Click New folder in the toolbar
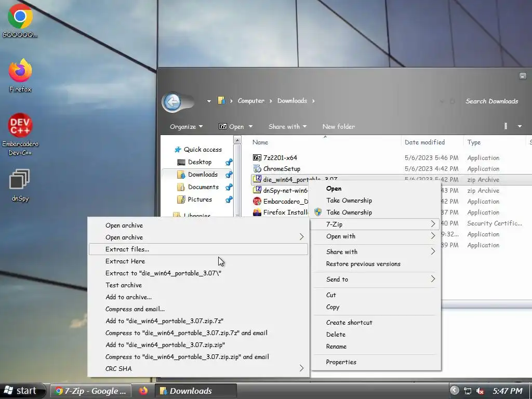 coord(339,127)
